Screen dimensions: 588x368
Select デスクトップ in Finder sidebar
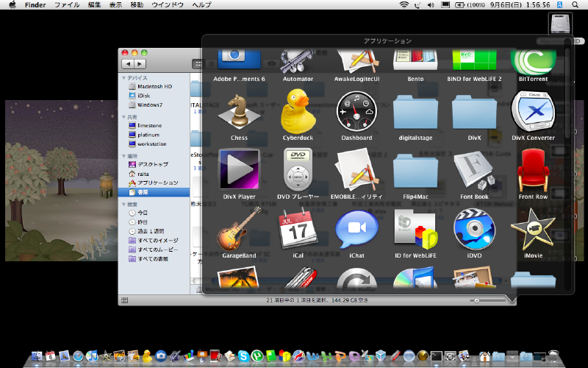(154, 164)
